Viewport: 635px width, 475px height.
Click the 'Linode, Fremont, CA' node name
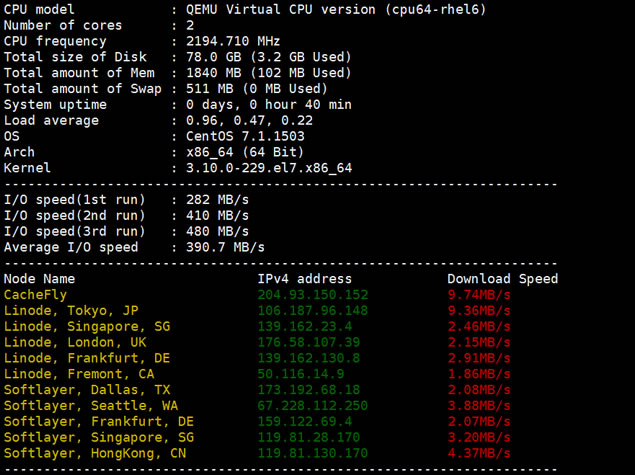point(79,374)
